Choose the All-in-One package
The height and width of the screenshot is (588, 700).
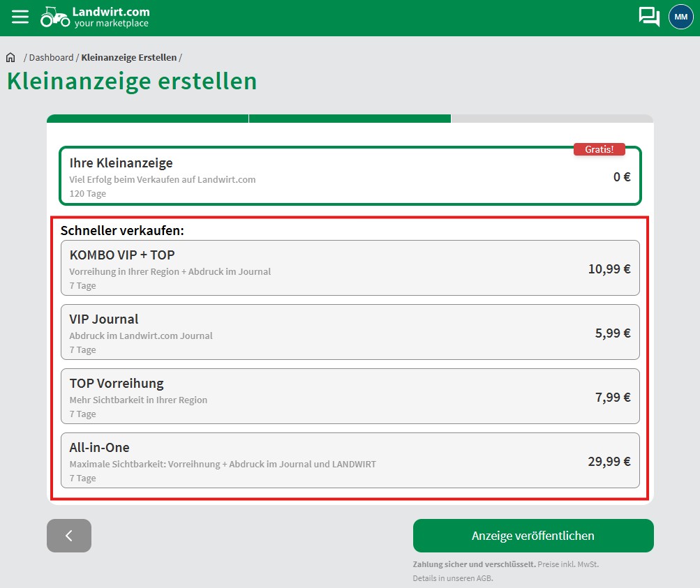point(350,460)
